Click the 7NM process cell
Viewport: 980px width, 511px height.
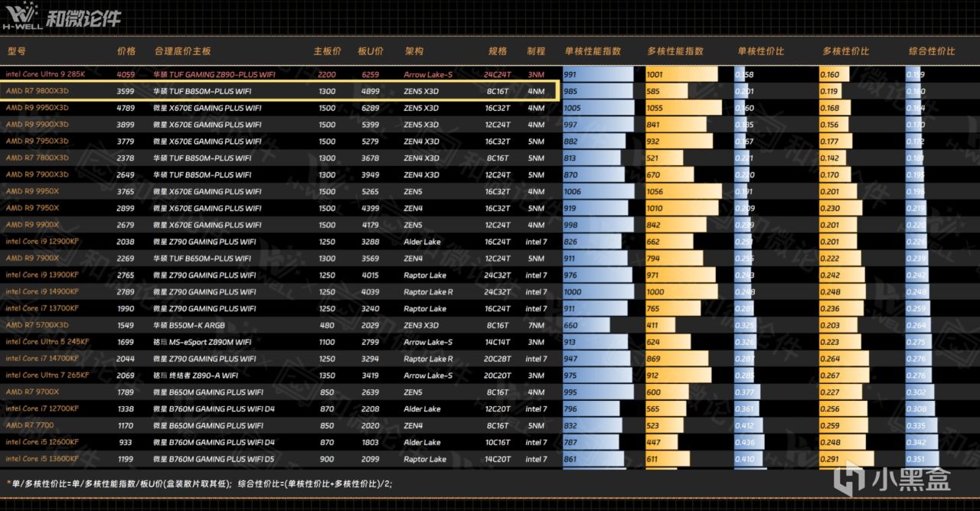[536, 325]
